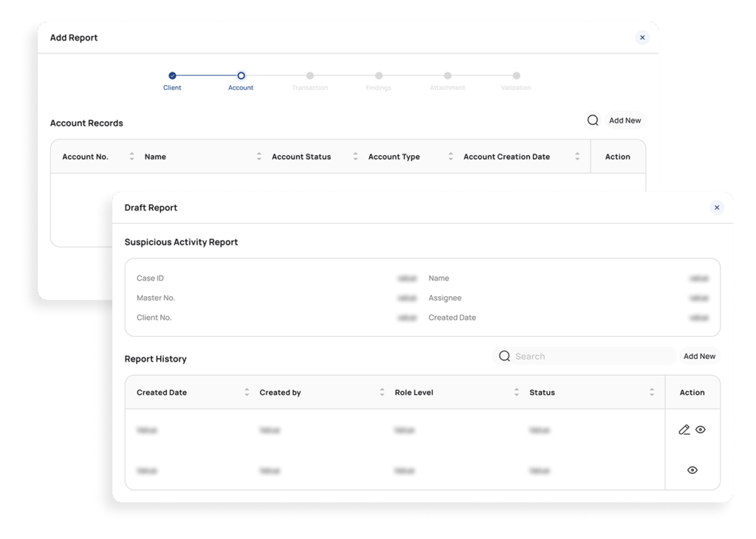Sort the Created Date column in Report History
The image size is (756, 539).
(x=247, y=393)
